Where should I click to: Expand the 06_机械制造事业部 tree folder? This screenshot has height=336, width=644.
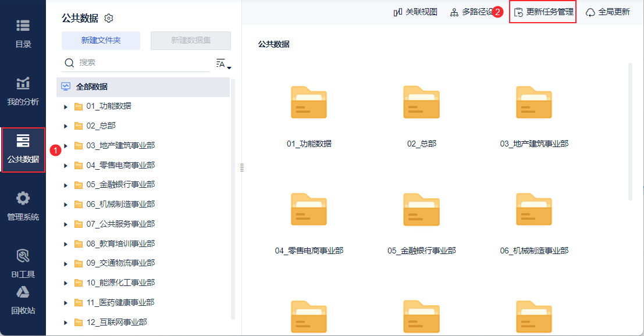tap(66, 205)
